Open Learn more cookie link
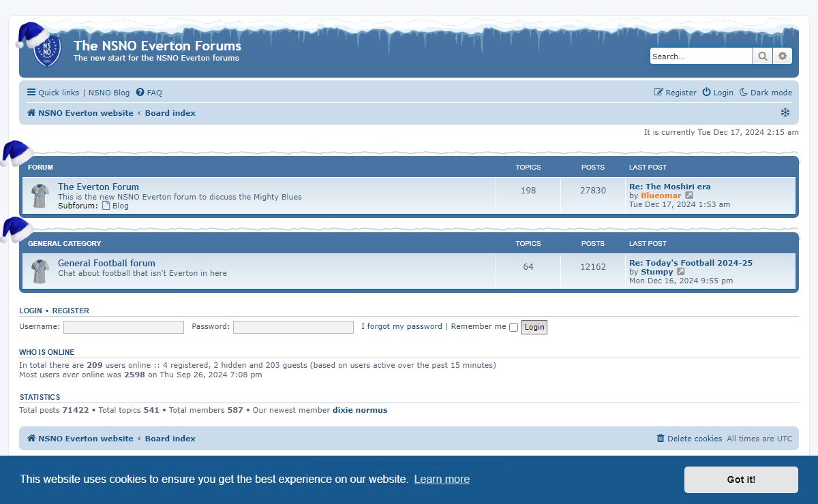This screenshot has height=504, width=818. (x=442, y=479)
